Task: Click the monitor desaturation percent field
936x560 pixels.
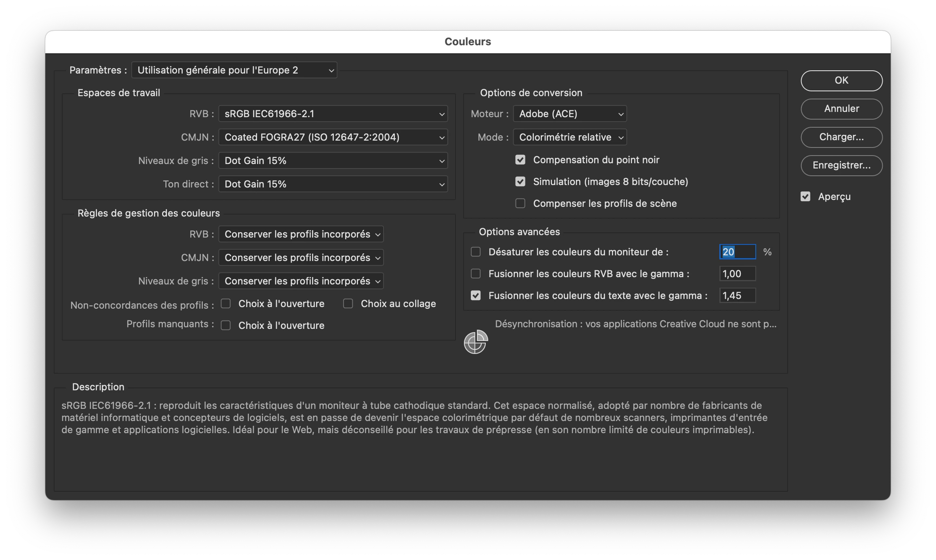Action: coord(737,252)
